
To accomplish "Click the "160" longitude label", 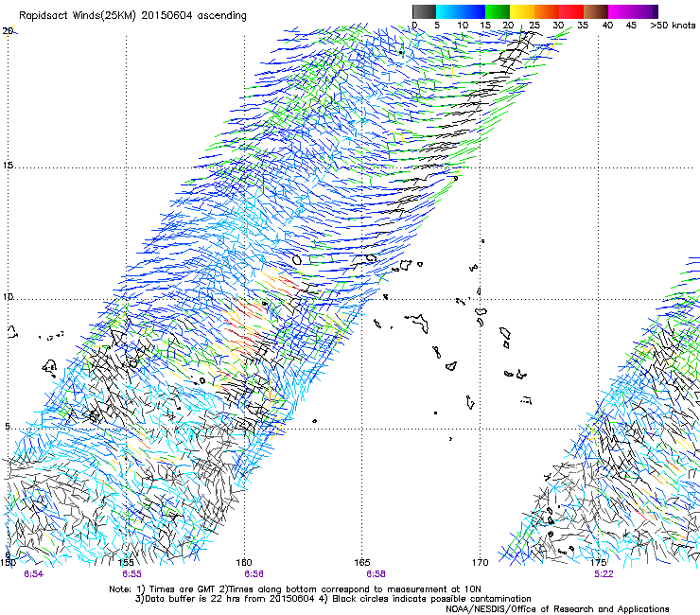I will click(244, 563).
